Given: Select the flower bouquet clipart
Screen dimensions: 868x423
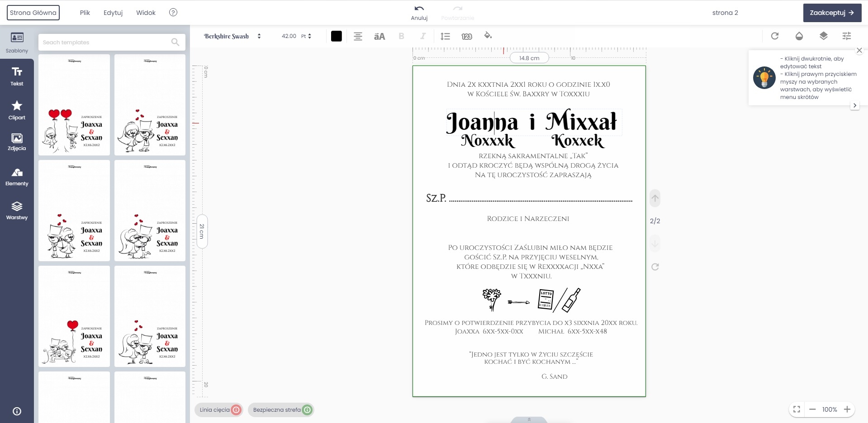Looking at the screenshot, I should pos(492,300).
